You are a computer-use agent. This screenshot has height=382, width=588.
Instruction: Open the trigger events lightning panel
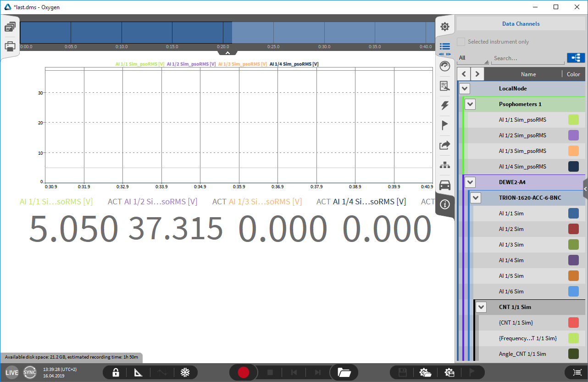click(444, 106)
